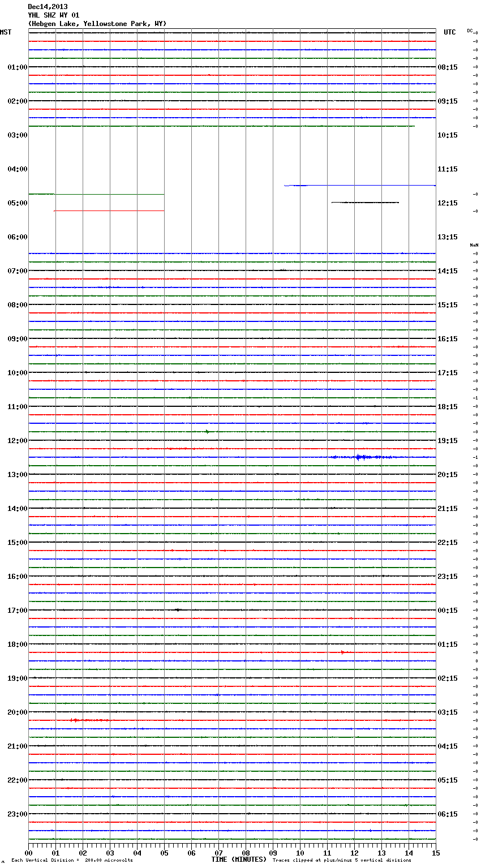Select the YHL SHZ WY 01 station label
This screenshot has height=868, width=481.
pyautogui.click(x=54, y=15)
